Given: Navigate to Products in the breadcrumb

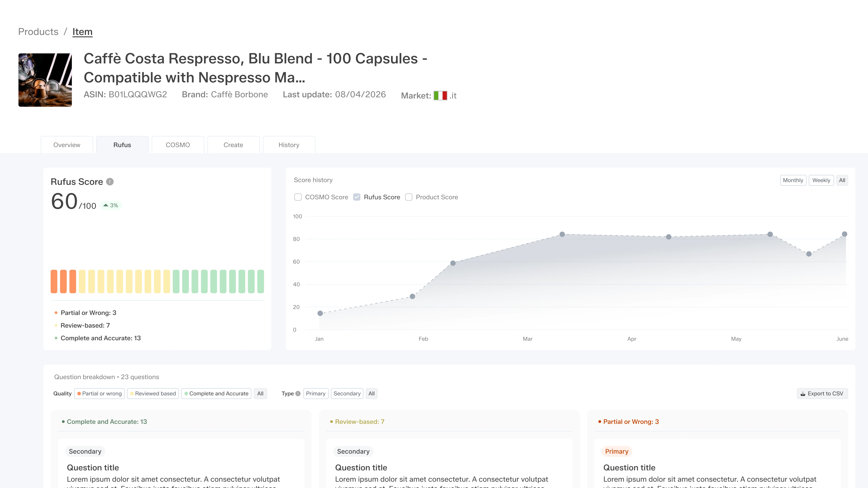Looking at the screenshot, I should pyautogui.click(x=38, y=32).
